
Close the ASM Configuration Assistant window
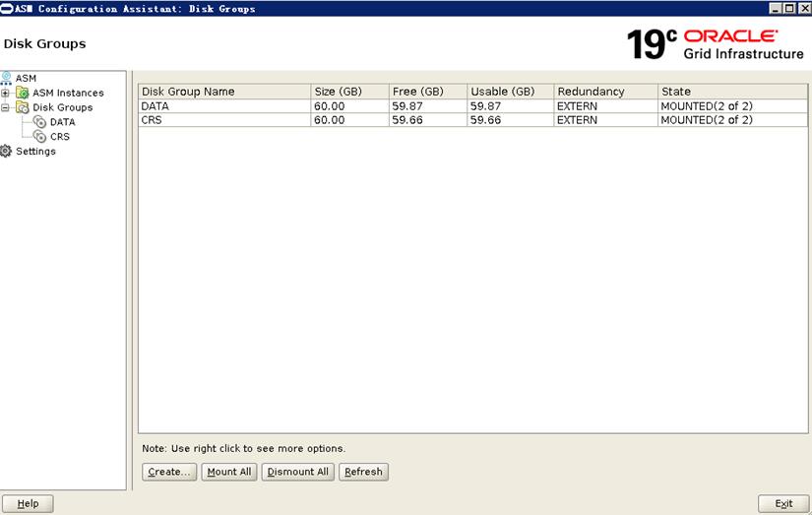point(803,8)
